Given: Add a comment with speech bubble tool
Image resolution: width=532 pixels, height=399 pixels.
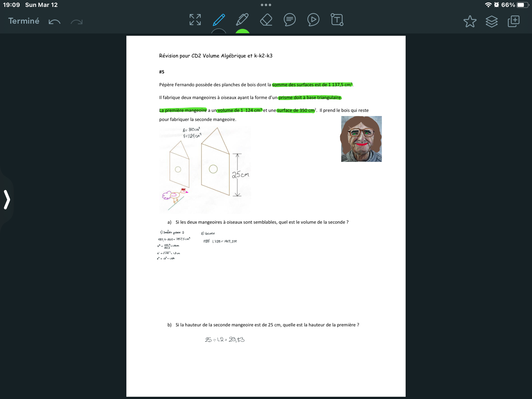Looking at the screenshot, I should point(290,20).
